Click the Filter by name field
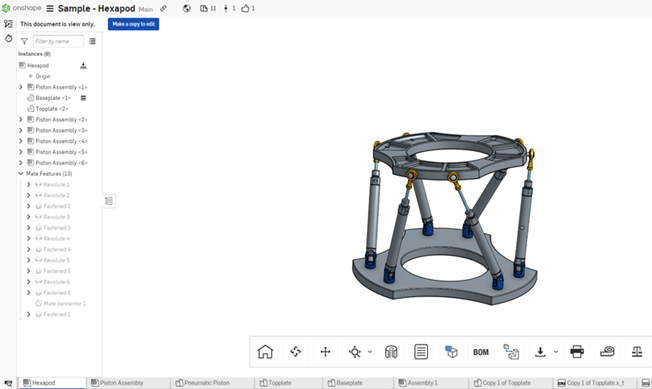Screen dimensions: 652x389 pos(58,42)
